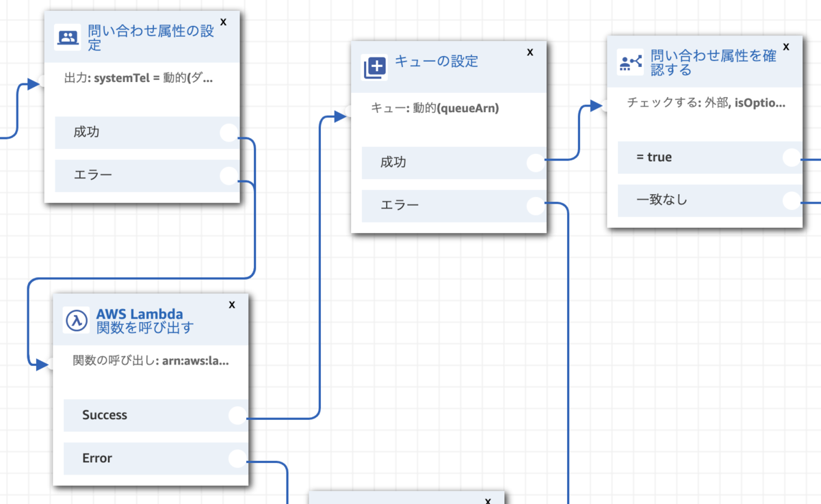
Task: Open the キューの設定 block header
Action: click(x=438, y=61)
